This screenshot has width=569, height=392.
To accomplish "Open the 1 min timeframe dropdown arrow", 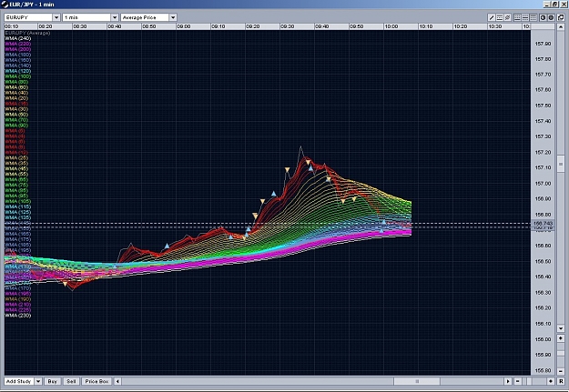I will point(115,17).
